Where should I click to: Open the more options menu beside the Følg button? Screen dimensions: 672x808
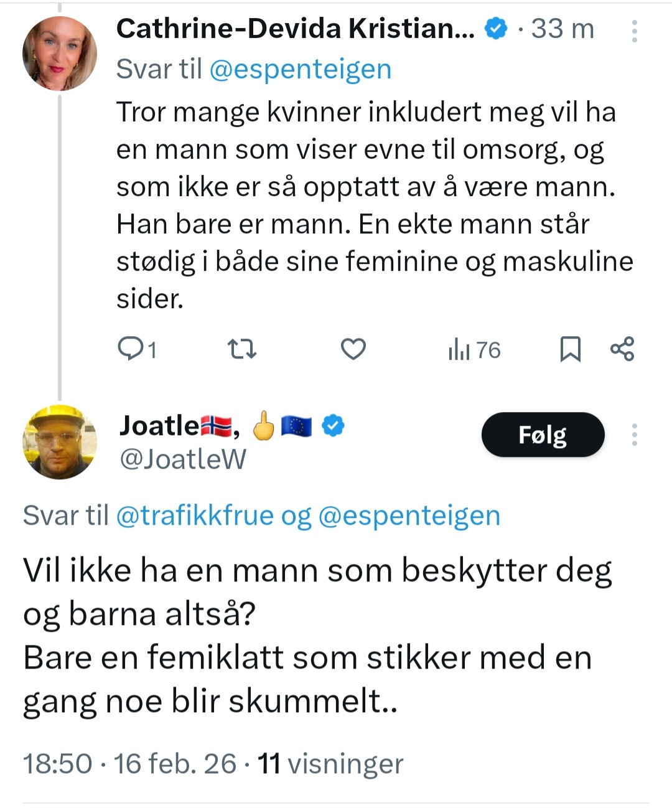(x=634, y=435)
